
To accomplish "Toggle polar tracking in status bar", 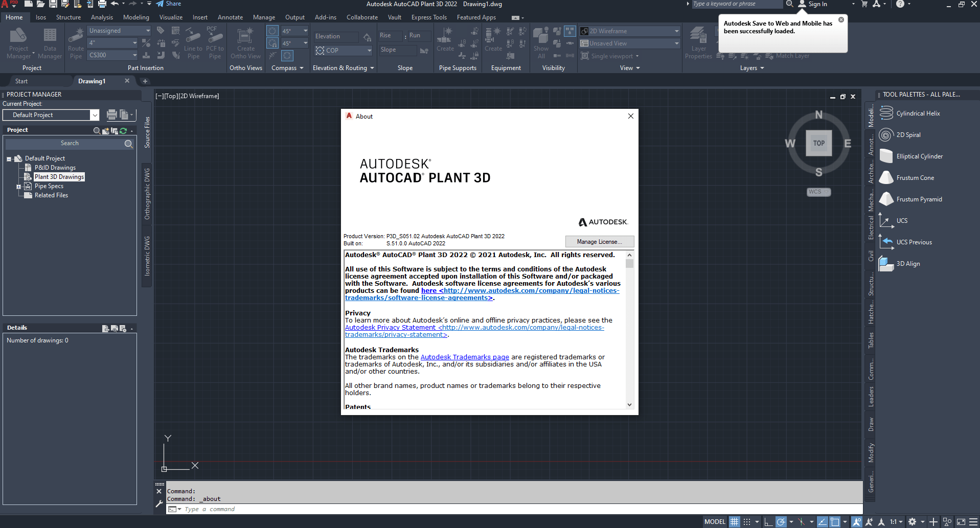I will 781,522.
